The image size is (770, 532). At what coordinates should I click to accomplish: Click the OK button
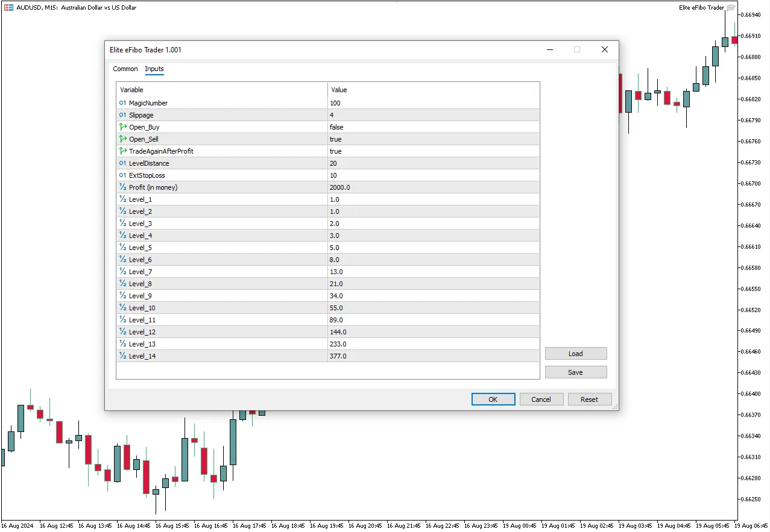pyautogui.click(x=493, y=399)
